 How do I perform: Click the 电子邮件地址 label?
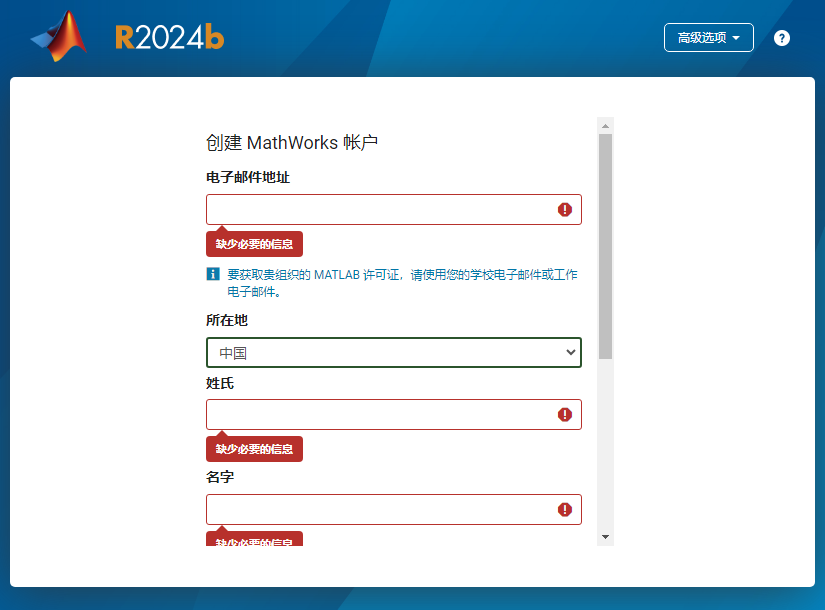(x=248, y=177)
